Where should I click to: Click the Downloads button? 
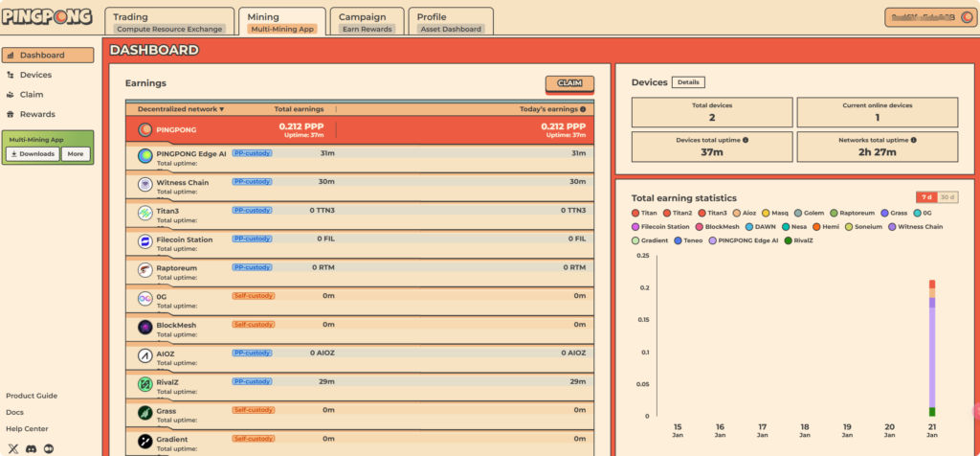33,154
